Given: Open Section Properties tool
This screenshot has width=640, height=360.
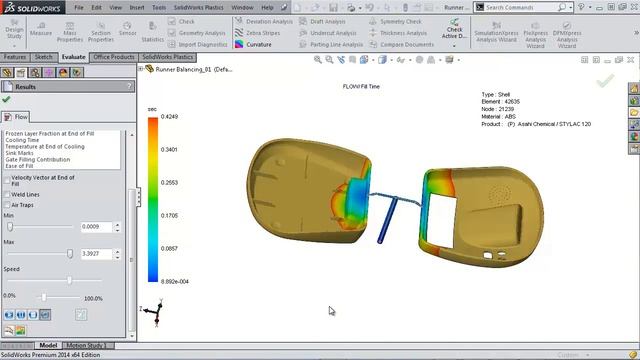Looking at the screenshot, I should pyautogui.click(x=101, y=32).
